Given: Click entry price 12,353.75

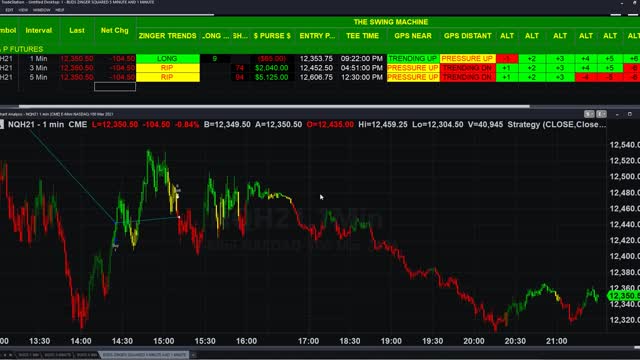Looking at the screenshot, I should (316, 59).
